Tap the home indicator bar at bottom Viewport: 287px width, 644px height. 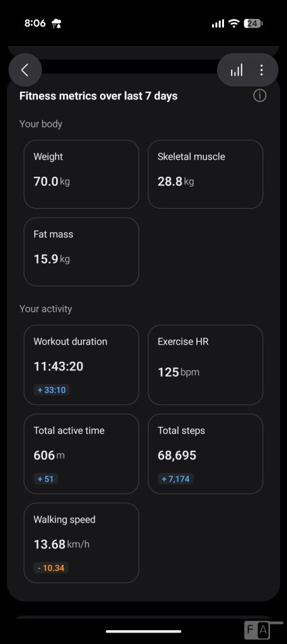click(x=143, y=631)
